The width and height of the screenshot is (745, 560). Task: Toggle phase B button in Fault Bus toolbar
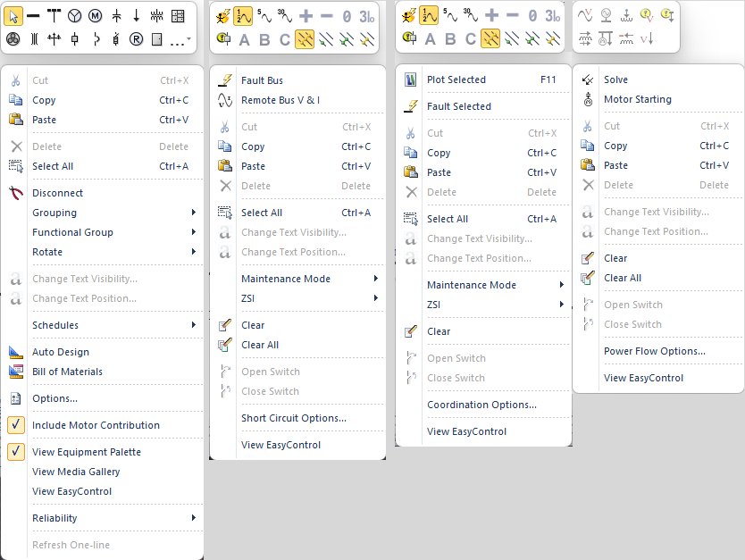264,40
